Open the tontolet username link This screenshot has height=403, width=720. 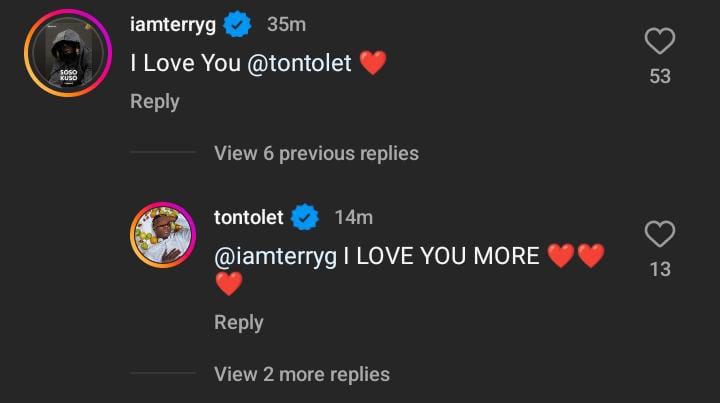click(249, 217)
